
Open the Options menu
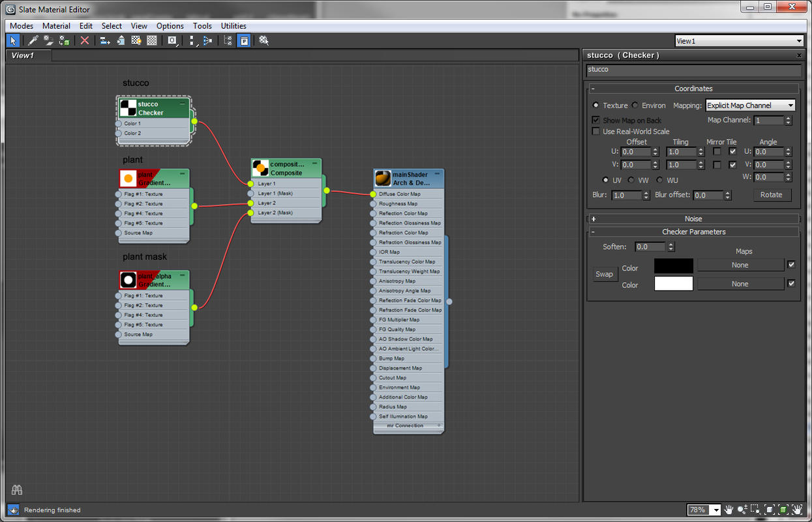[x=170, y=26]
